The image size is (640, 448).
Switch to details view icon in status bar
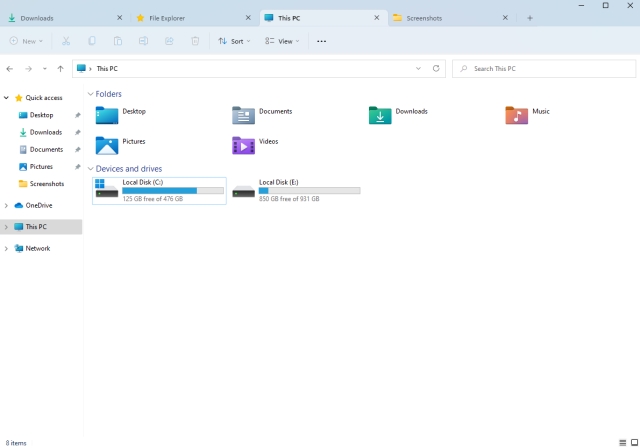point(622,443)
